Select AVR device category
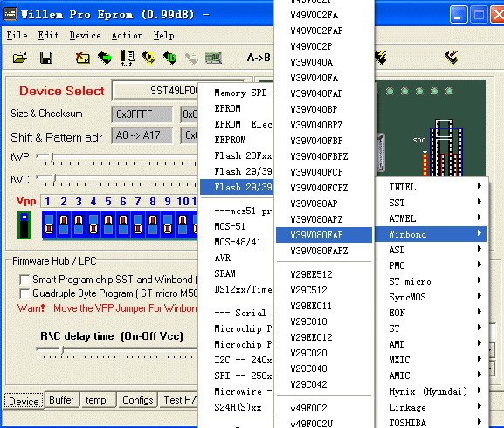This screenshot has width=504, height=428. (237, 258)
